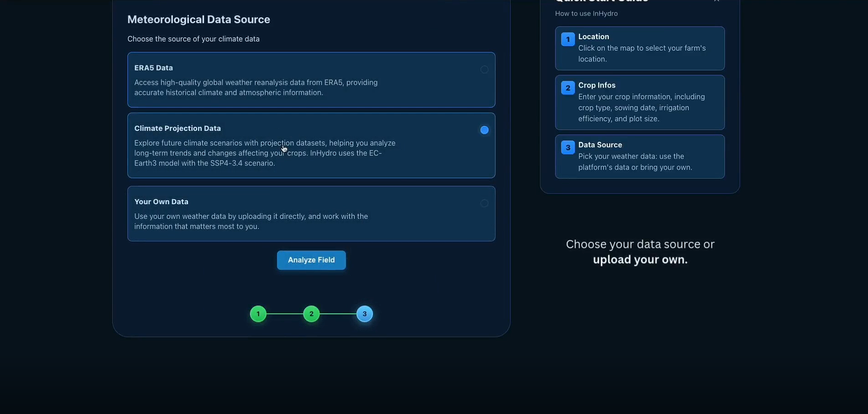Click the Climate Projection Data description text
The height and width of the screenshot is (414, 868).
point(265,153)
